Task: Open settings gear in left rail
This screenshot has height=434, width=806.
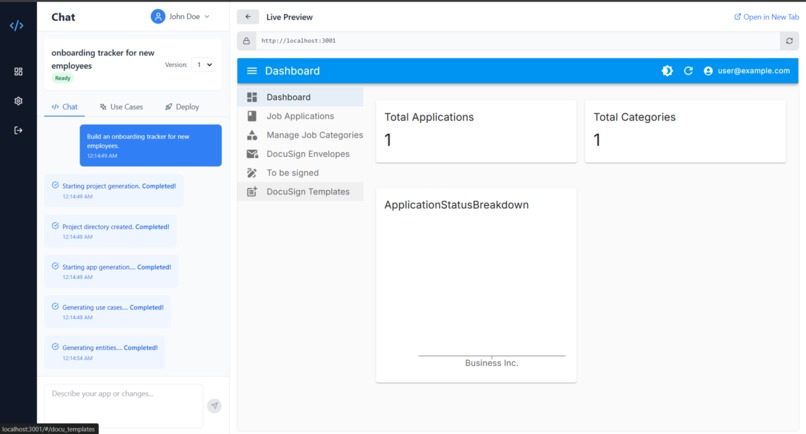Action: pyautogui.click(x=19, y=101)
